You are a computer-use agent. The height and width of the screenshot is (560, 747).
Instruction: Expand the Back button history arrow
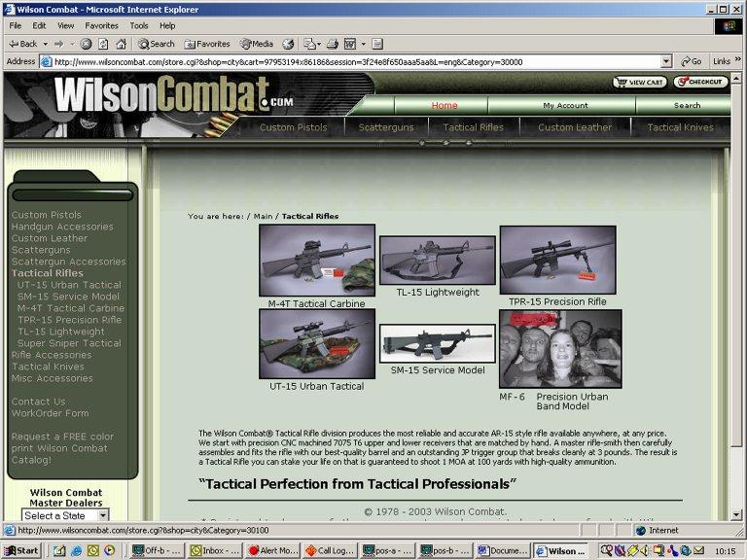click(45, 44)
